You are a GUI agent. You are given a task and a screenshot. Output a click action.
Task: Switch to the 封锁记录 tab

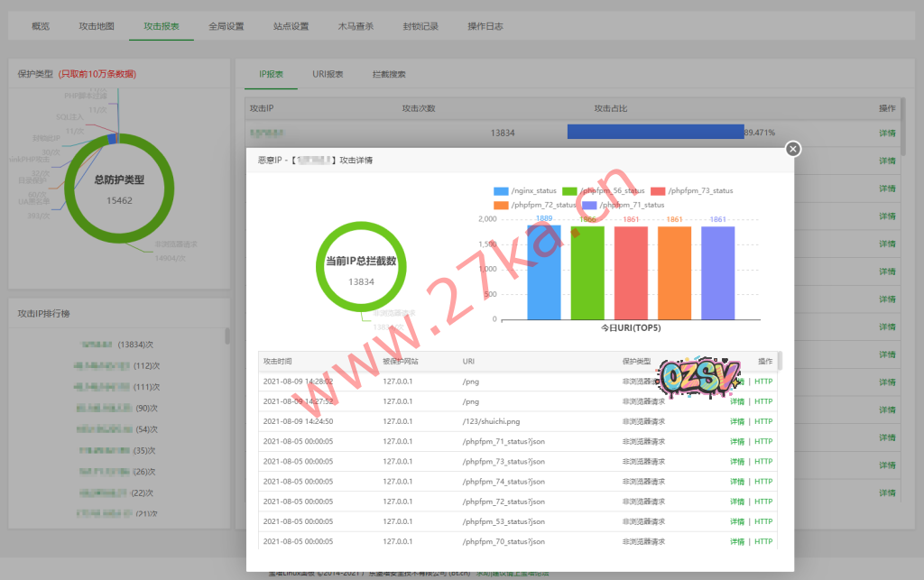[x=420, y=26]
